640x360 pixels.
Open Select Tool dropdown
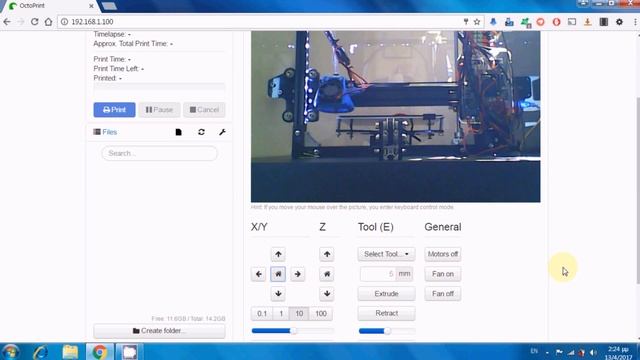pos(386,254)
